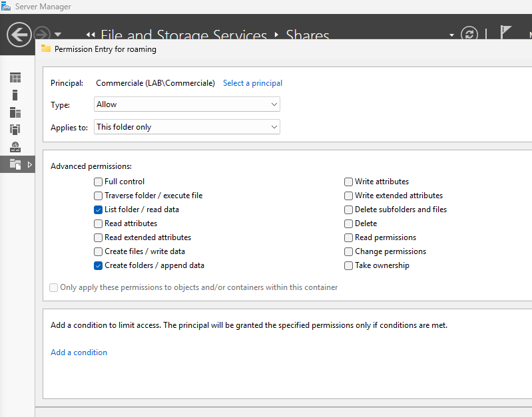This screenshot has height=417, width=532.
Task: Click the forward arrow navigation button
Action: 41,34
